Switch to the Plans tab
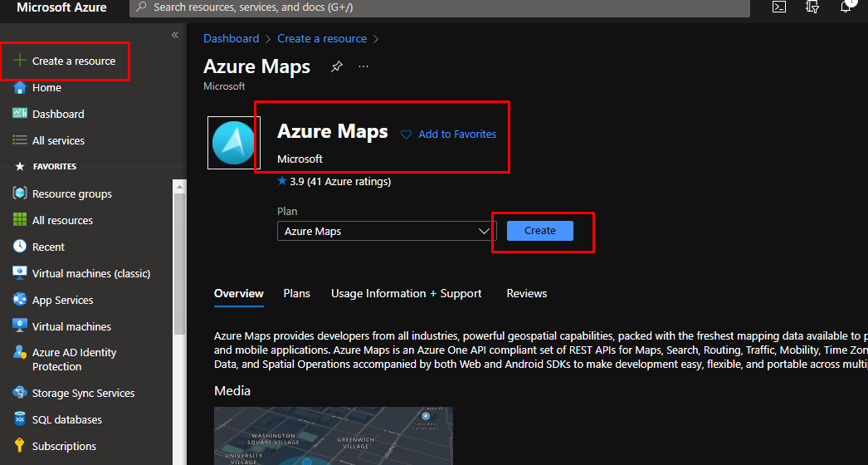The height and width of the screenshot is (465, 868). tap(297, 293)
